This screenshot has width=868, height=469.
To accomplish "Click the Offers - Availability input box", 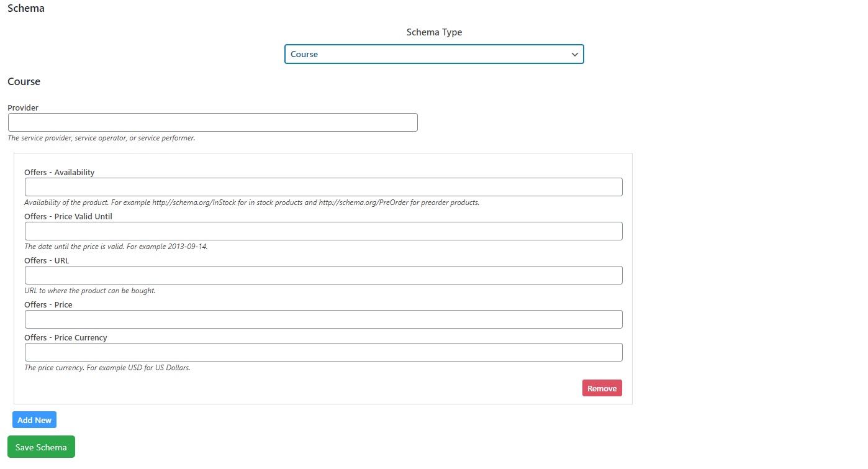I will click(x=323, y=187).
